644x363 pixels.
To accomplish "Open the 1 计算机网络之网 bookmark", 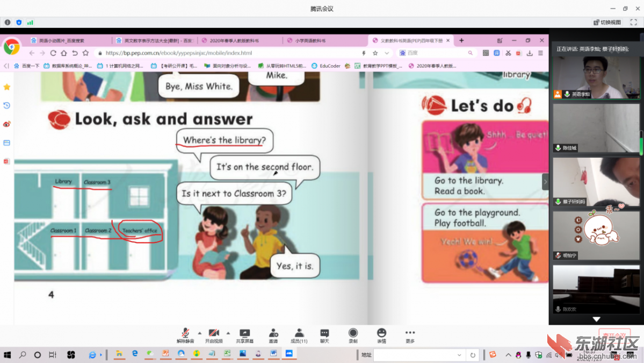I will point(120,66).
